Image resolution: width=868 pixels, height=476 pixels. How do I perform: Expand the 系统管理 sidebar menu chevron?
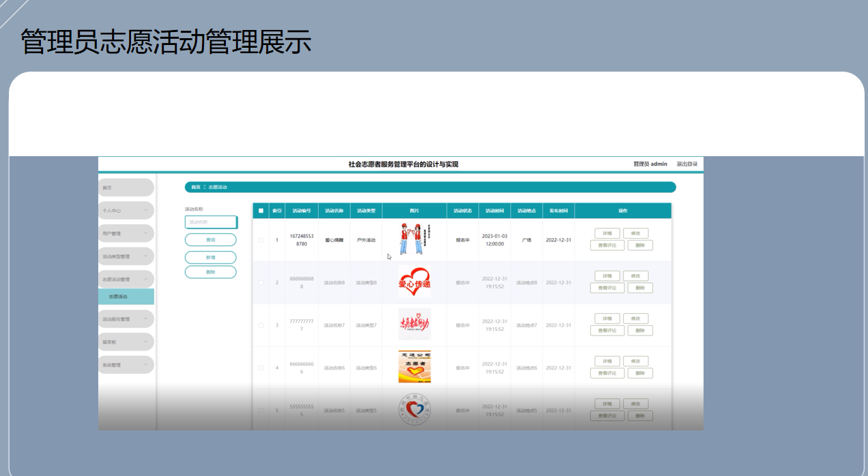pos(145,365)
